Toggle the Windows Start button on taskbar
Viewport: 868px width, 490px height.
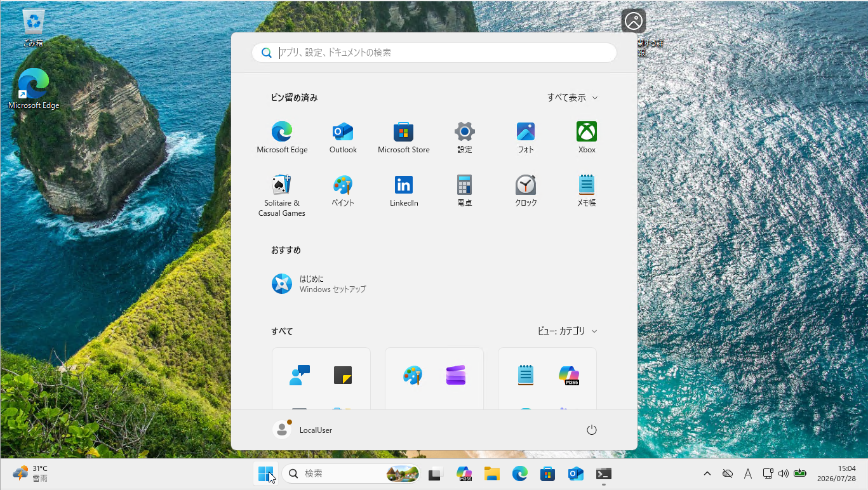[x=266, y=473]
